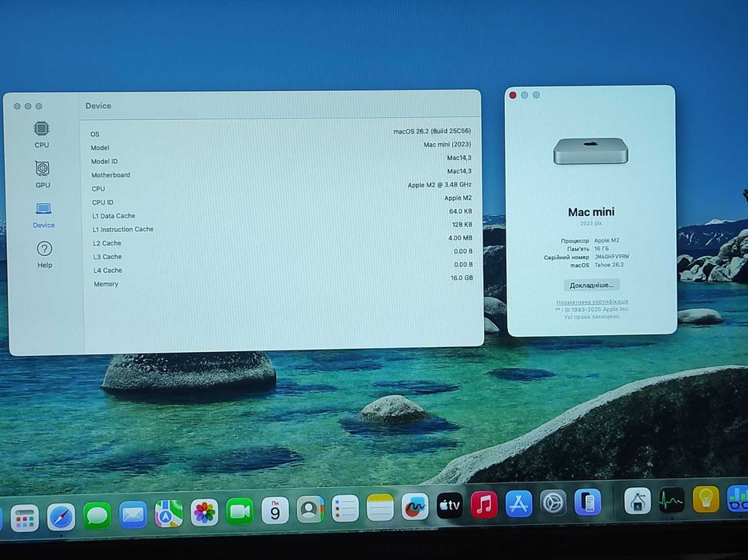Click the '4.00 MB' L2 cache value
Image resolution: width=748 pixels, height=560 pixels.
coord(460,238)
